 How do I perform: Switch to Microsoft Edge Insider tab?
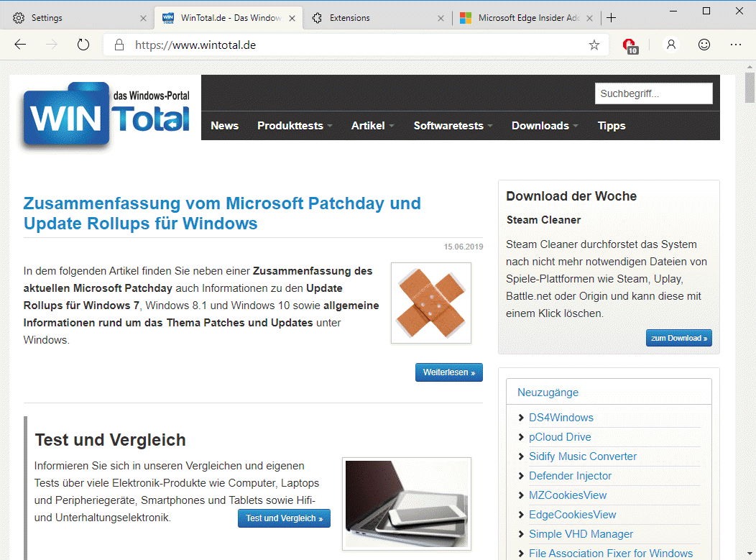pyautogui.click(x=526, y=18)
